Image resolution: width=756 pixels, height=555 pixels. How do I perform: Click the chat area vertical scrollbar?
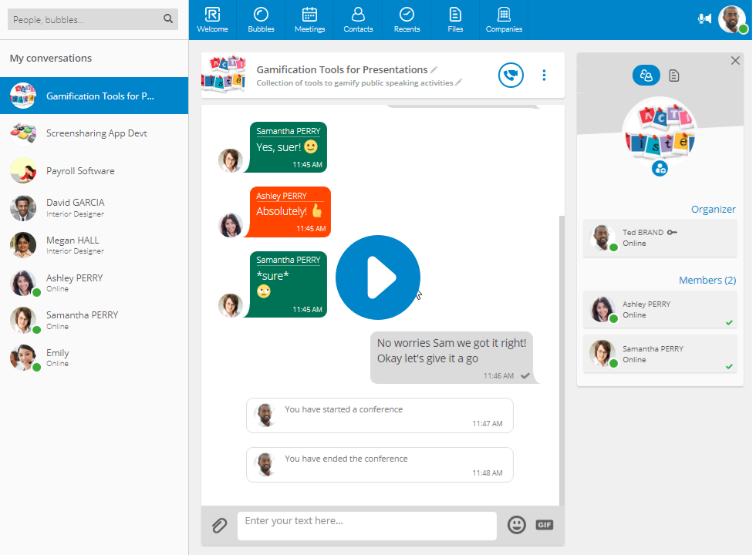click(562, 361)
